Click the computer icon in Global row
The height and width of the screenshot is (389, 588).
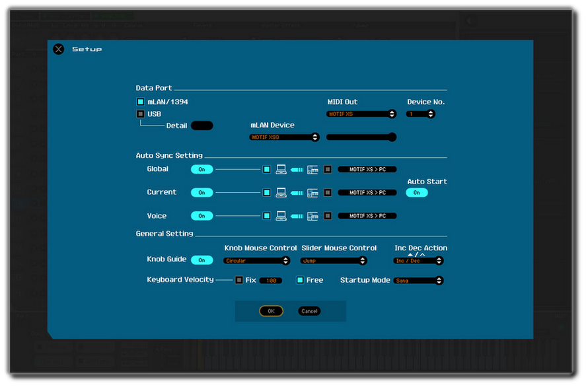pyautogui.click(x=281, y=170)
